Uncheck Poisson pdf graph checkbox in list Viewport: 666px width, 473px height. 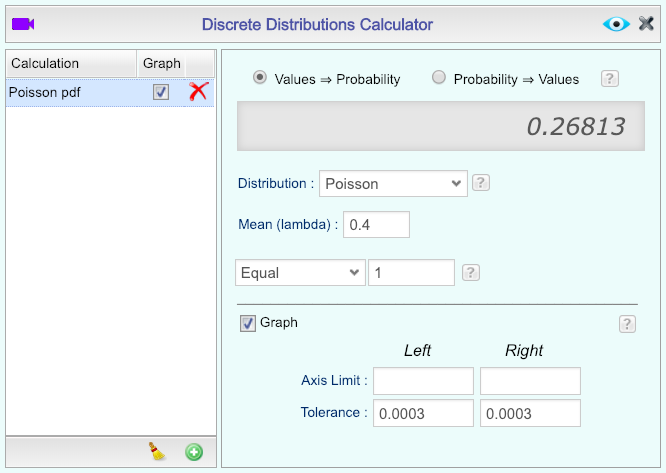tap(161, 92)
